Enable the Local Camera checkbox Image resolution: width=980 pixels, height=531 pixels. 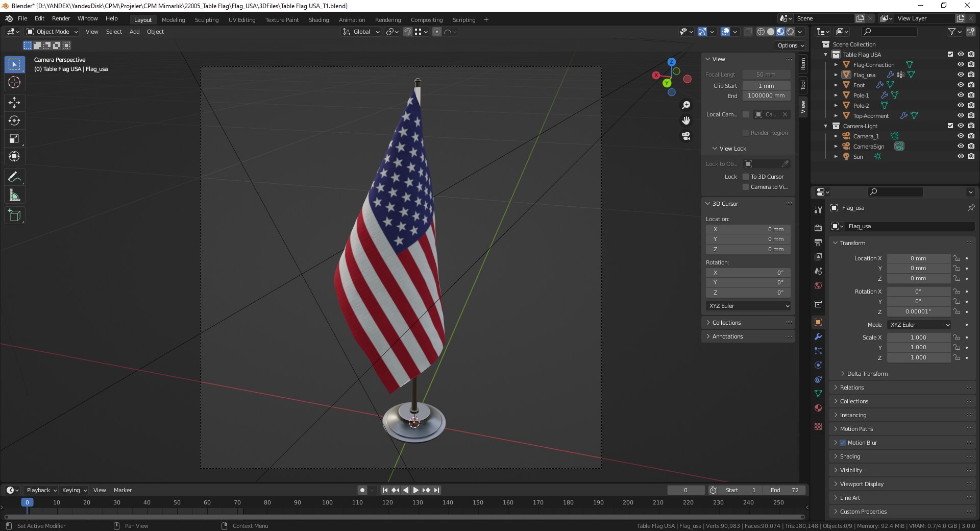pos(746,114)
